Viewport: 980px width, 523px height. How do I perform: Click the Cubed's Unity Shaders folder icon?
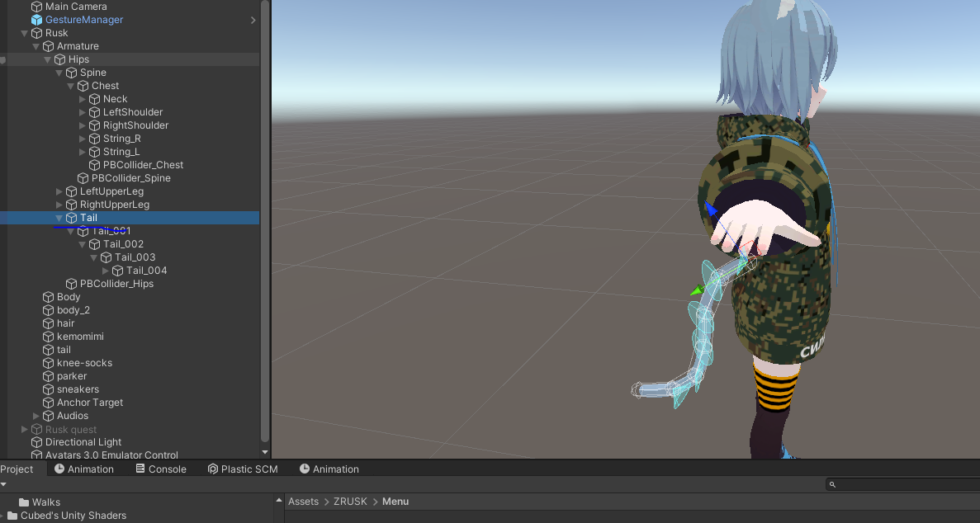coord(12,516)
